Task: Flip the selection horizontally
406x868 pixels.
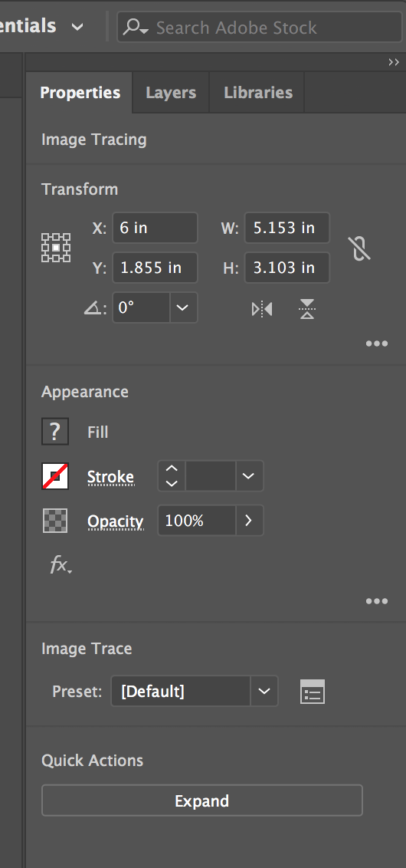Action: pos(262,309)
